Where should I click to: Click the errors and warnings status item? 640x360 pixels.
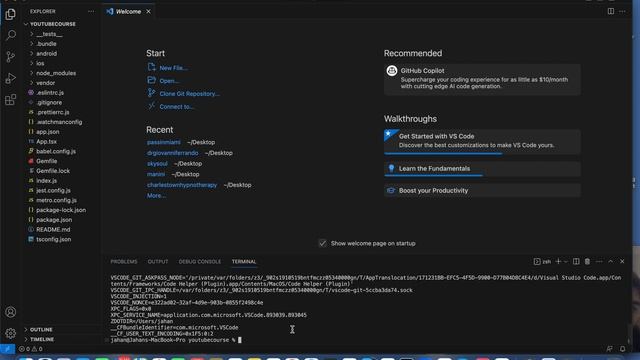(31, 349)
